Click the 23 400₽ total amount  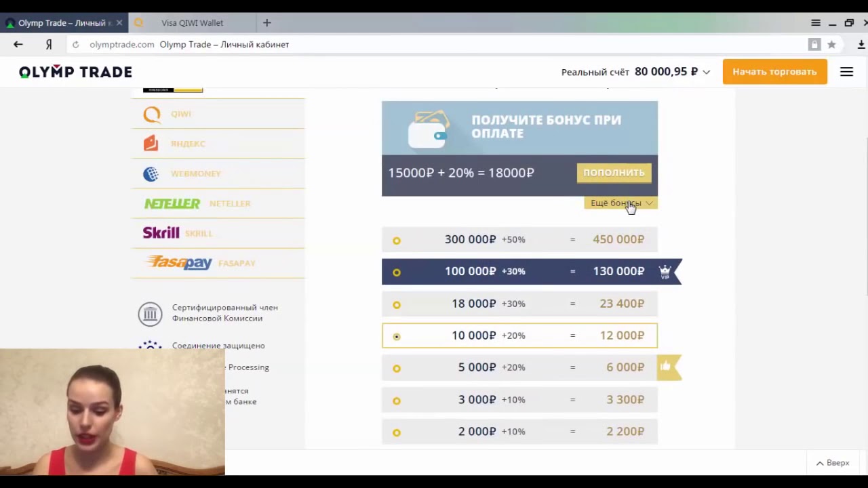(x=622, y=304)
